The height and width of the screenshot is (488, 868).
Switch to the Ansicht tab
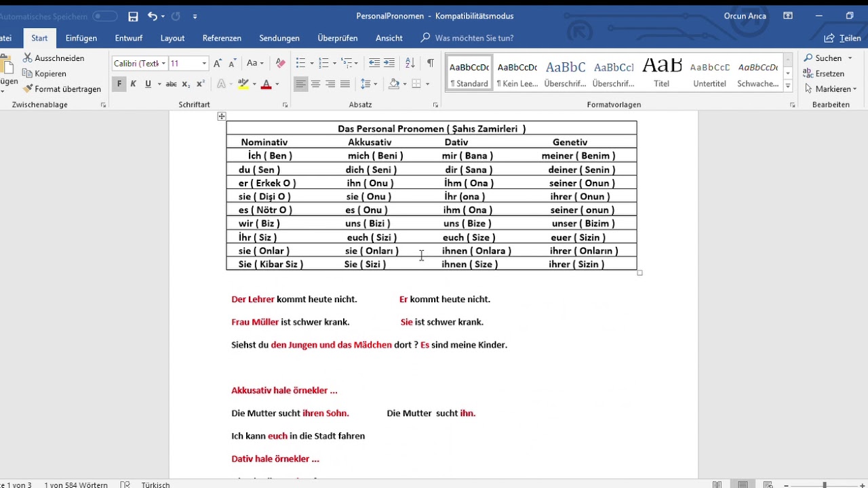coord(389,39)
